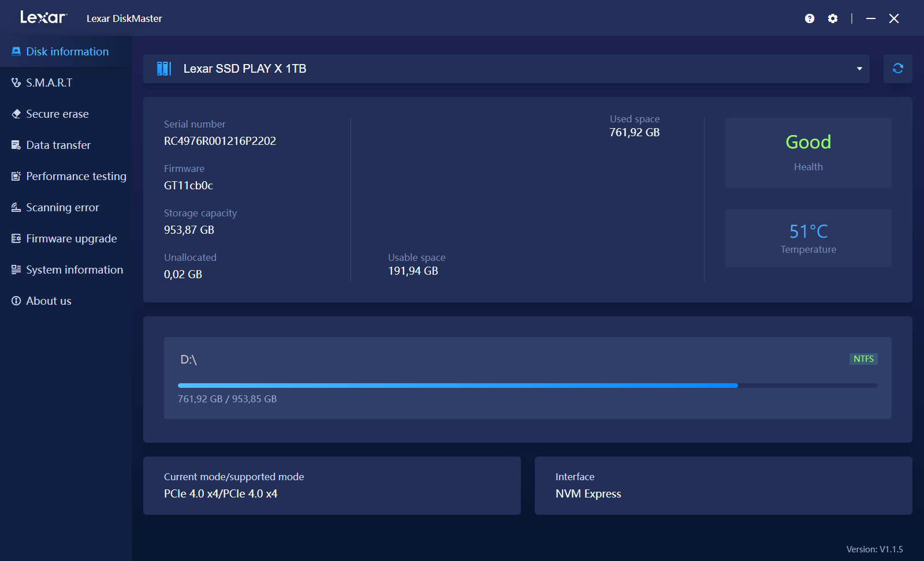
Task: Click the Lexar logo in the title bar
Action: (x=44, y=18)
